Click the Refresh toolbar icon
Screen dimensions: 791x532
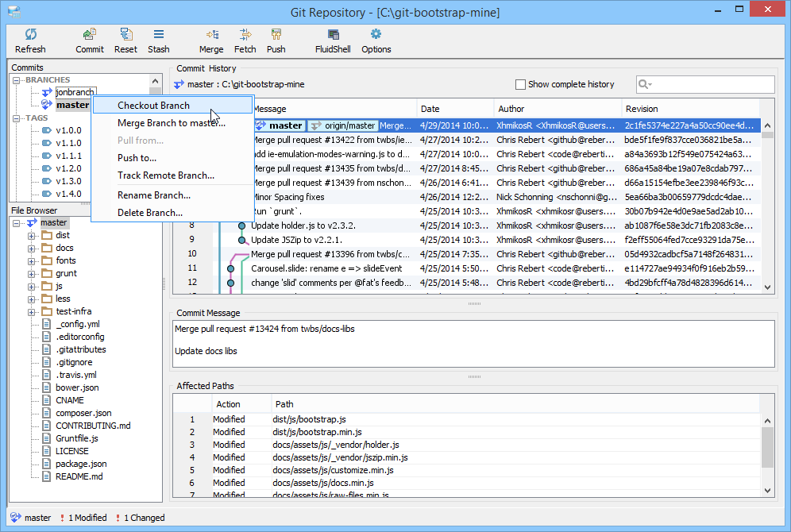30,34
